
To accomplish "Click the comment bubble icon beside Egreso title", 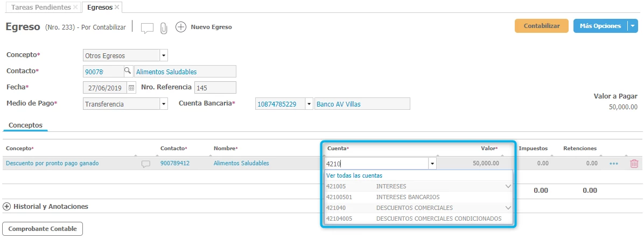I will 147,27.
